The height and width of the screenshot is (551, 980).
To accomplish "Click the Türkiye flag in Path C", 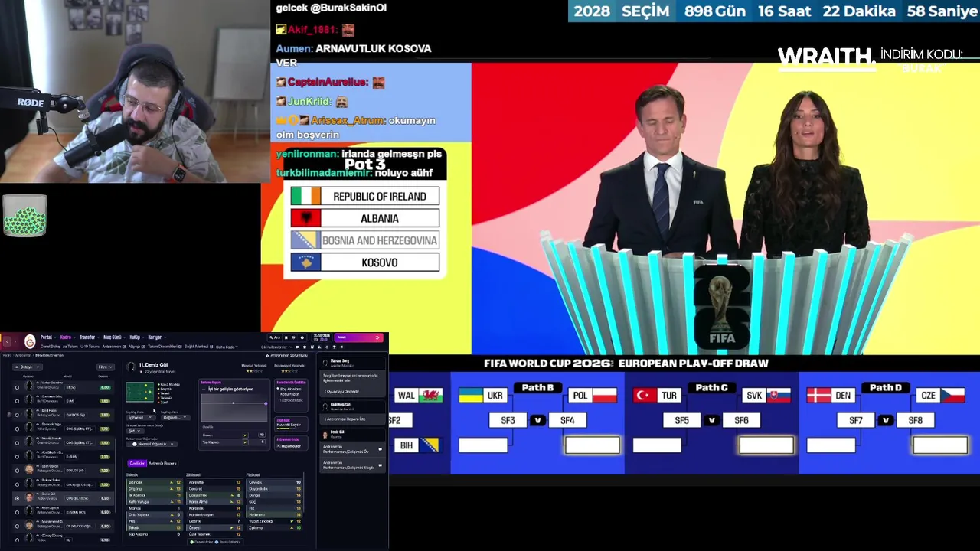I will pos(645,396).
